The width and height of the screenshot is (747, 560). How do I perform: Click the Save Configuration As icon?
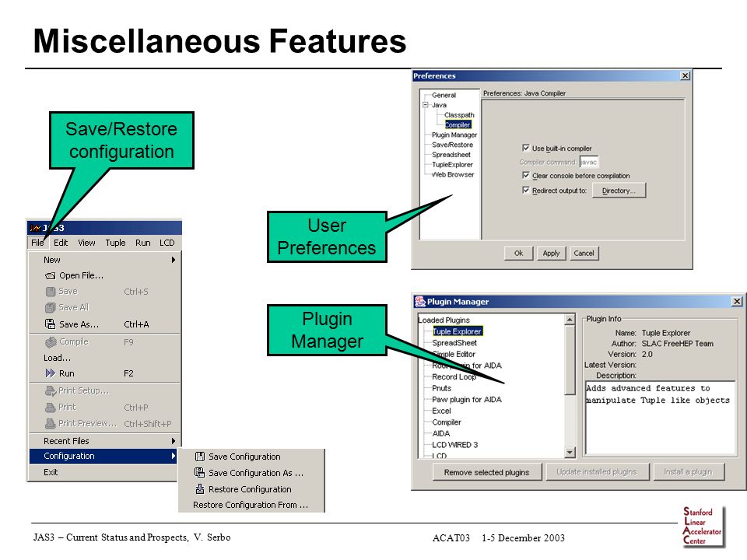click(200, 473)
